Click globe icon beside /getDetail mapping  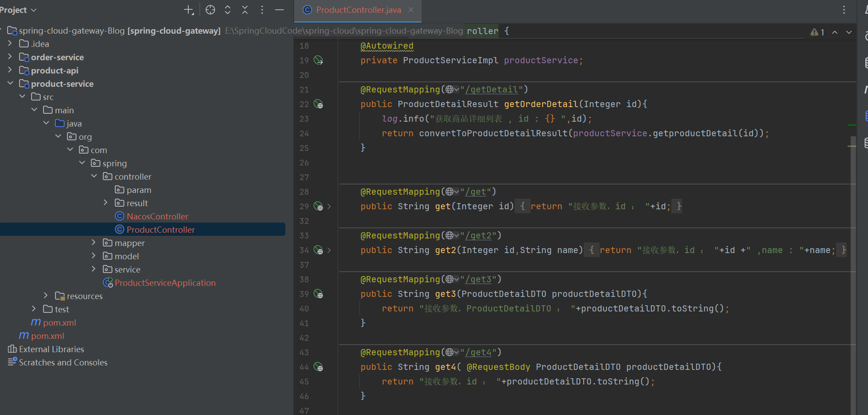[452, 89]
